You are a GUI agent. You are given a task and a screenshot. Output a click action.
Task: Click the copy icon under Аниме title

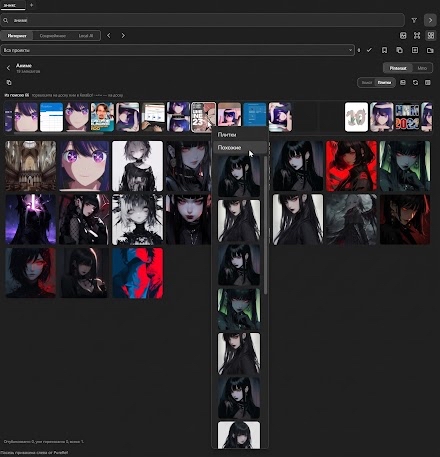[9, 82]
